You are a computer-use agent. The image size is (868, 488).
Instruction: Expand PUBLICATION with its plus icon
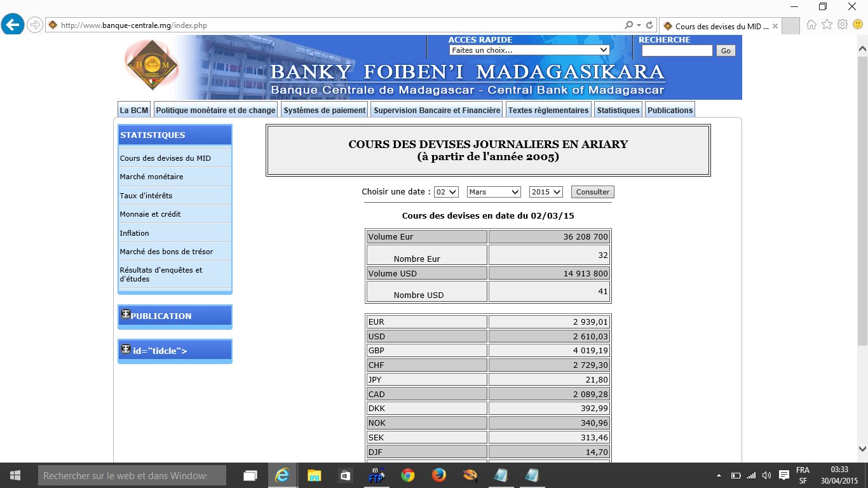[x=125, y=314]
